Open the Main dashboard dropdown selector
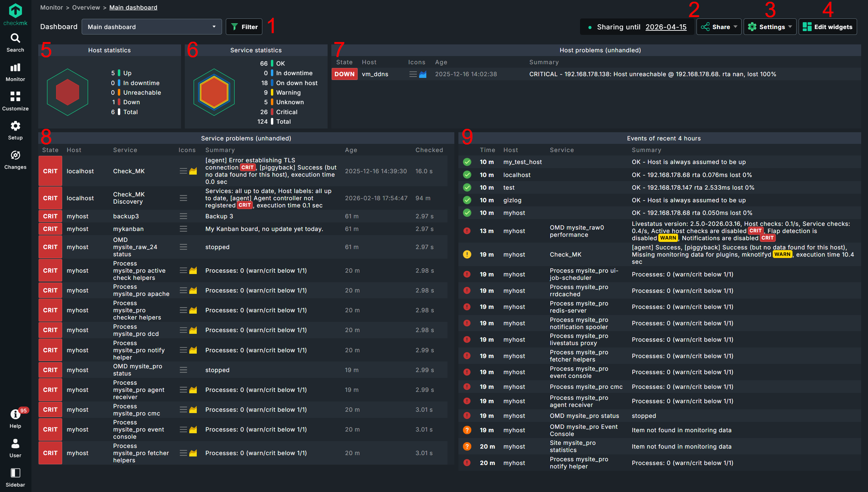Screen dimensions: 868x492 click(x=152, y=27)
